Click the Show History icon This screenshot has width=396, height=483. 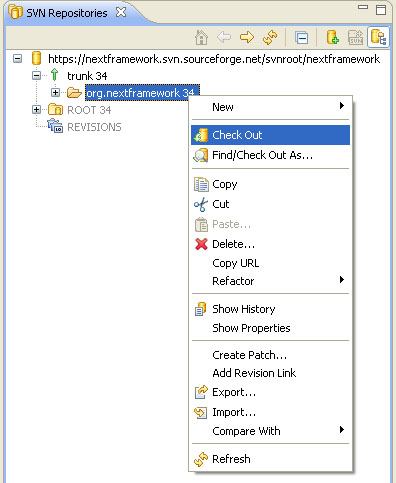(x=201, y=309)
